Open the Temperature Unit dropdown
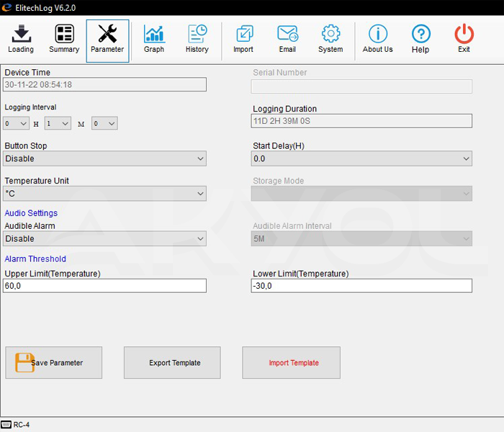The image size is (504, 432). (104, 194)
